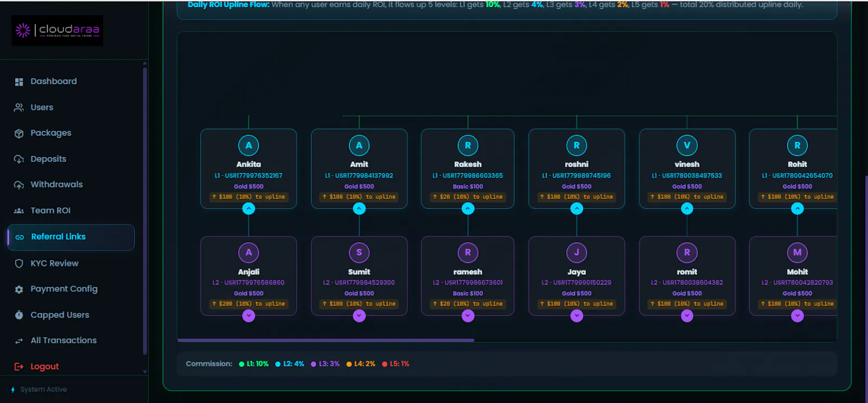Open the Team ROI page
This screenshot has width=868, height=403.
(x=71, y=211)
